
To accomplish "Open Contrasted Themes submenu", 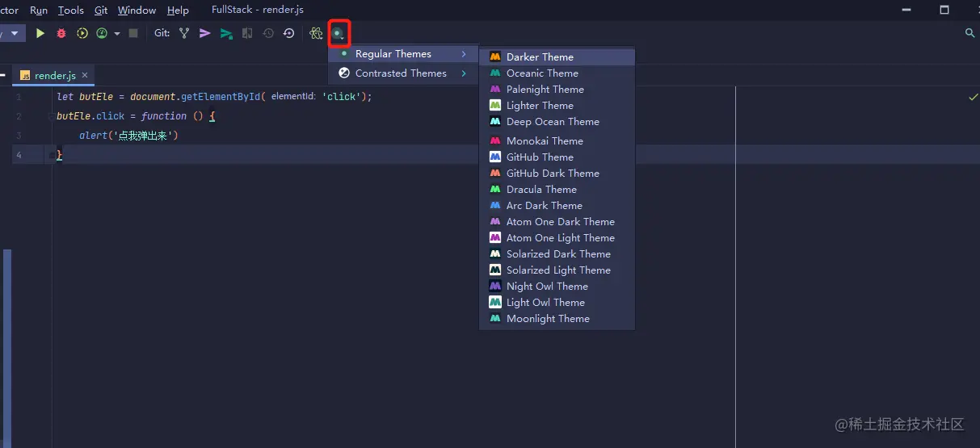I will [403, 73].
